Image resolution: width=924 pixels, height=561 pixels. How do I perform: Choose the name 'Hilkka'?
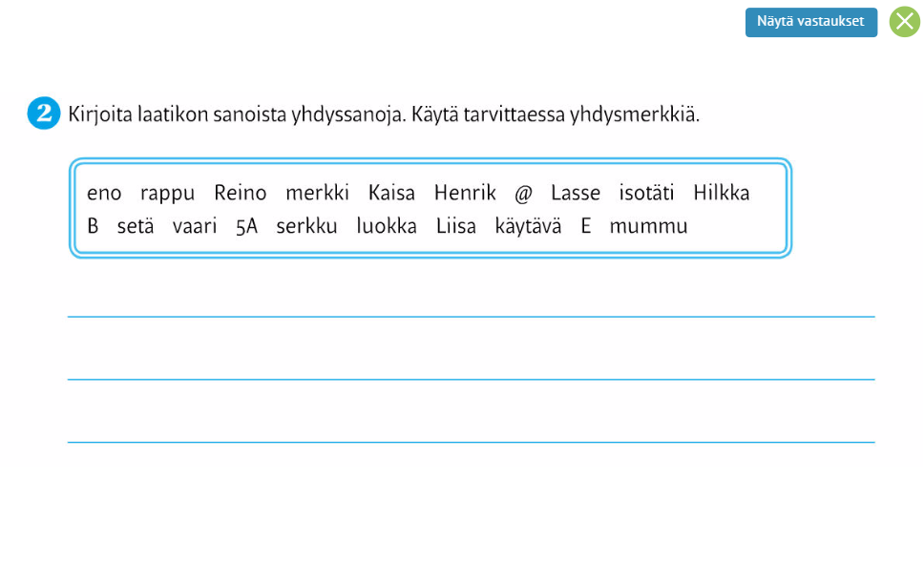click(x=721, y=194)
